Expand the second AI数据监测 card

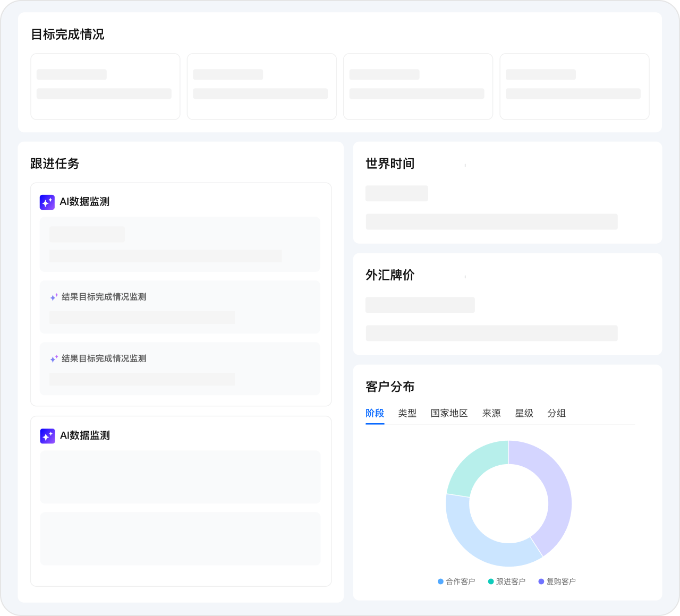pyautogui.click(x=180, y=435)
